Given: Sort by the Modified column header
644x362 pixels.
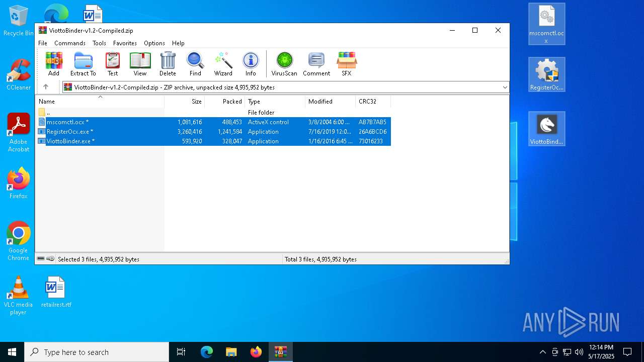Looking at the screenshot, I should pyautogui.click(x=330, y=101).
